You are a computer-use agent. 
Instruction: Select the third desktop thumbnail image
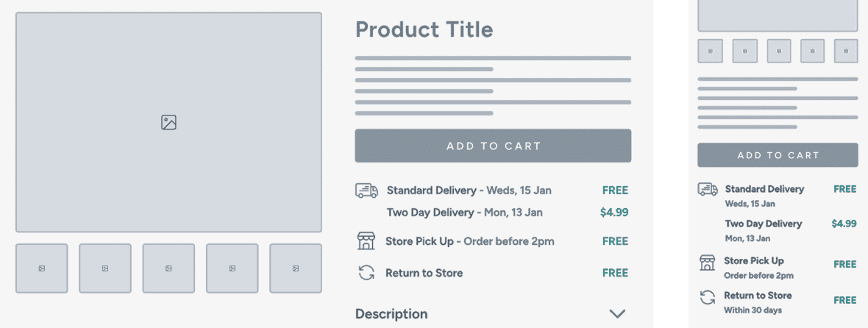[x=169, y=268]
